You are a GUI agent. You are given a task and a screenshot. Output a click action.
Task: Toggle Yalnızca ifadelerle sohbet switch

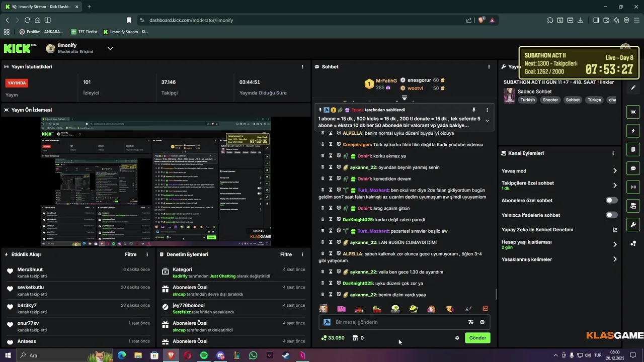coord(611,215)
